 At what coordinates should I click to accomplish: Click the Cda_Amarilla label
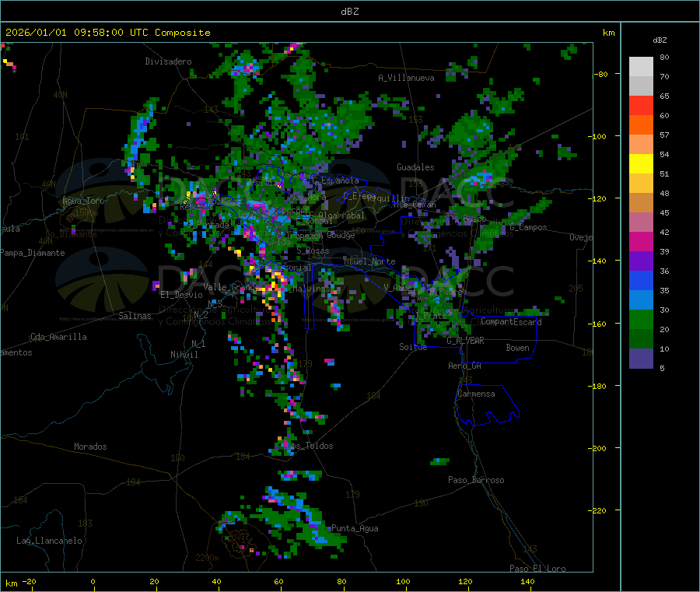[58, 337]
